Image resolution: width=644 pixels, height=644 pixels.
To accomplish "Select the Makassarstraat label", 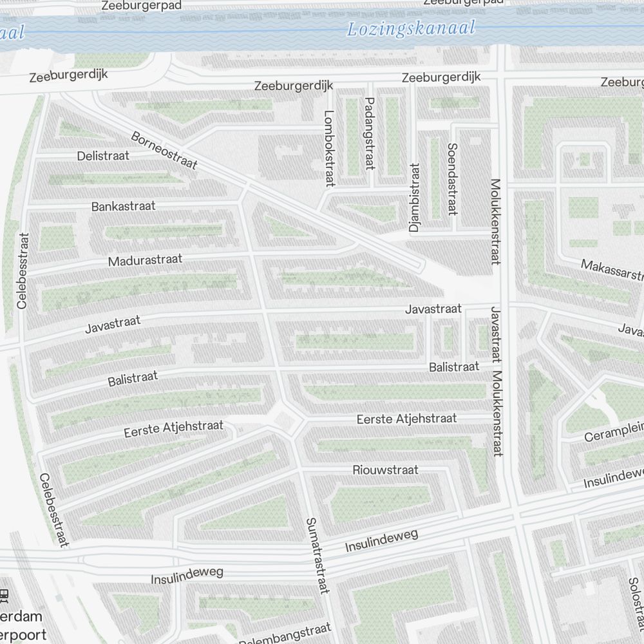I will [612, 270].
